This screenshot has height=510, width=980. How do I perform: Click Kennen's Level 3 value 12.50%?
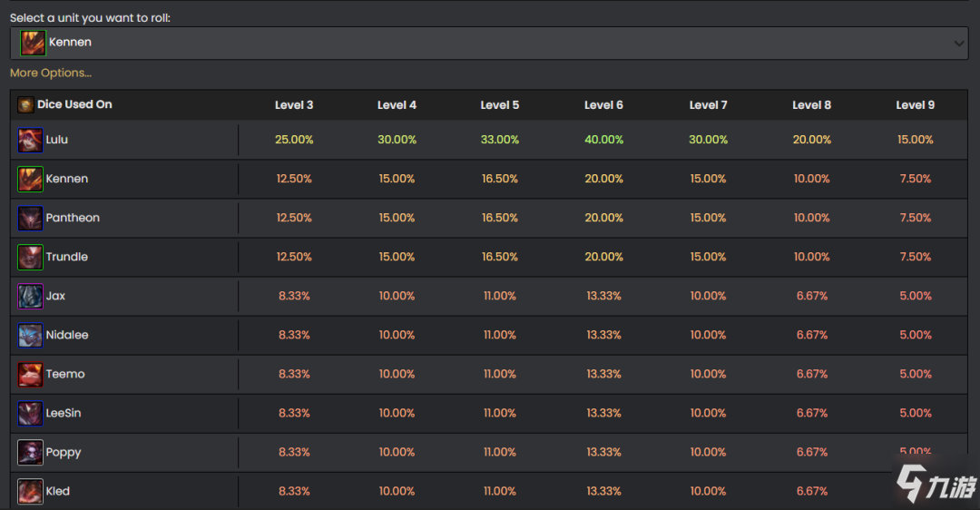click(x=294, y=179)
